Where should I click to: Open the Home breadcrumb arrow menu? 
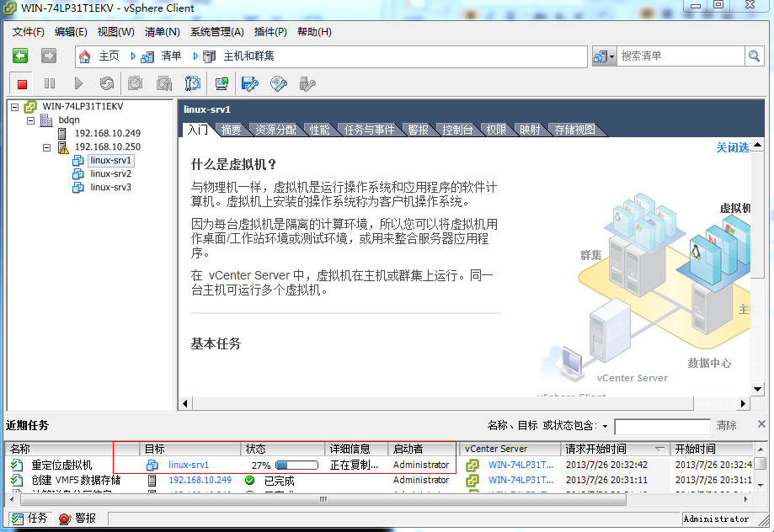[x=133, y=56]
